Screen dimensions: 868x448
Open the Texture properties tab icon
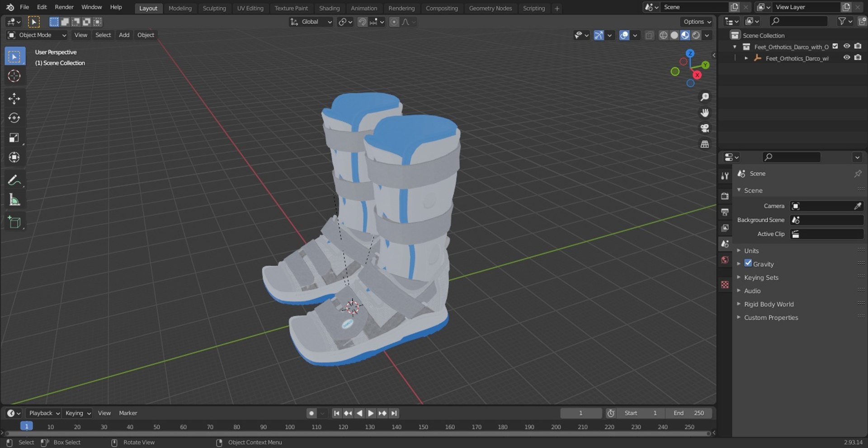[x=725, y=285]
